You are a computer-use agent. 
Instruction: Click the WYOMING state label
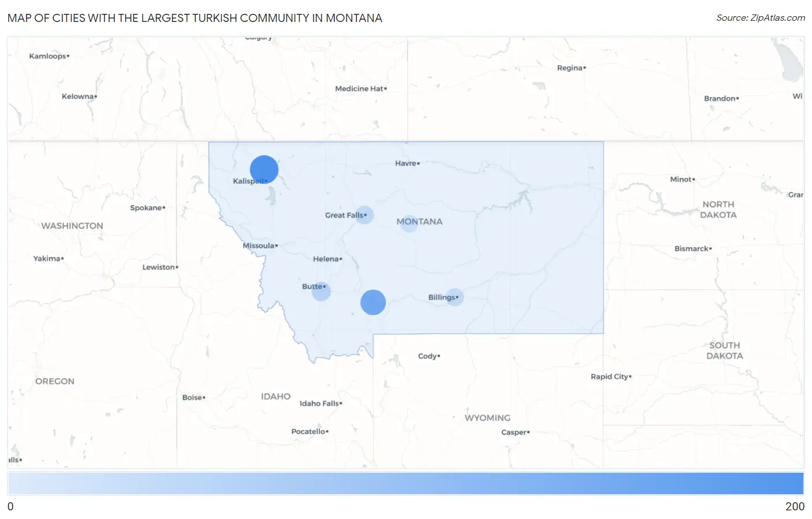click(487, 418)
